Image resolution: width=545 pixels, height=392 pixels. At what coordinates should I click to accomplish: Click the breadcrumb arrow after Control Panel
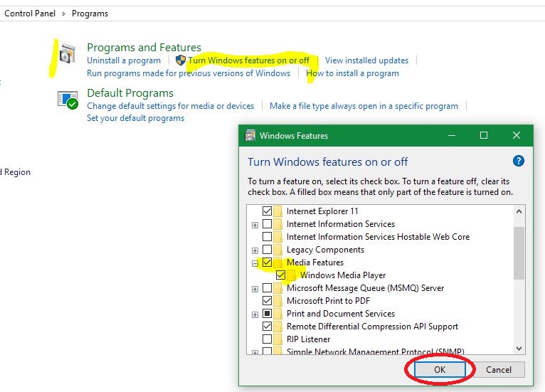tap(63, 14)
